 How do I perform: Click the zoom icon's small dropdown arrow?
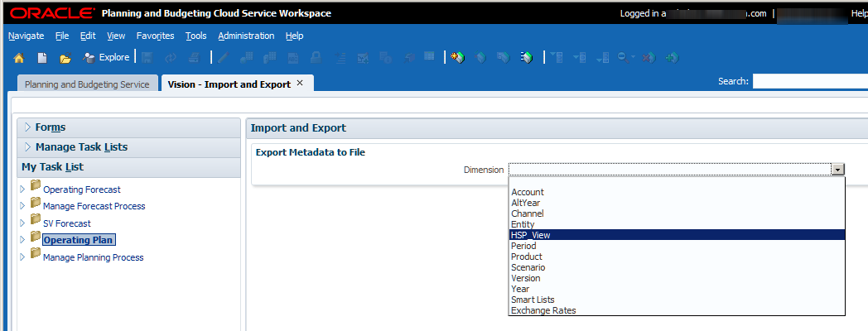click(634, 57)
